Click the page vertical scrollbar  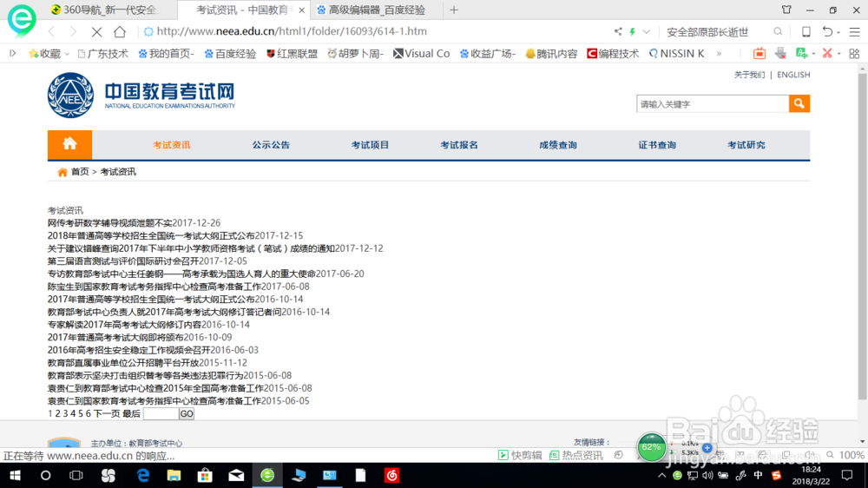point(863,235)
